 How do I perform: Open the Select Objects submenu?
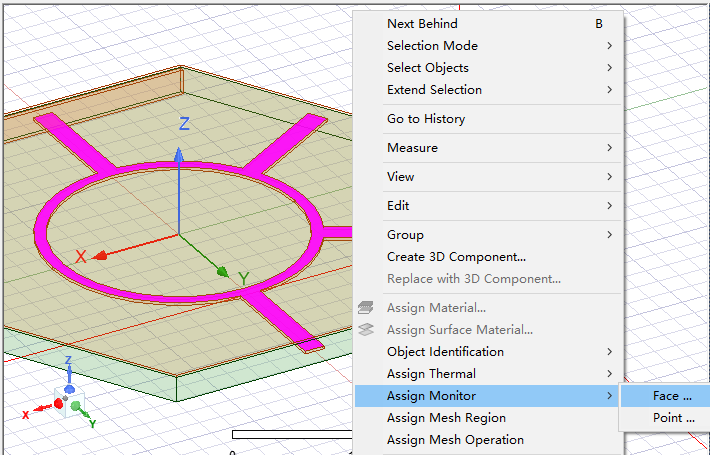(x=428, y=68)
